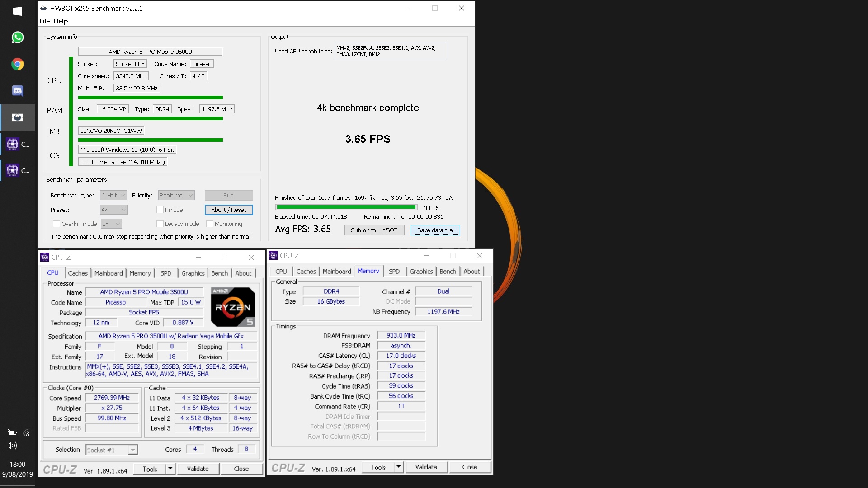Open the Overkill 2x multiplier dropdown

(x=111, y=224)
